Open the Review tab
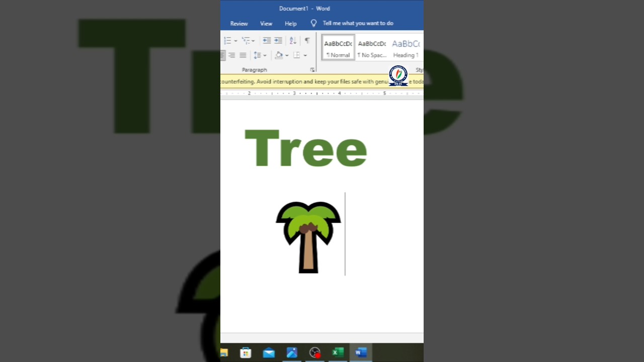Image resolution: width=644 pixels, height=362 pixels. [x=239, y=24]
